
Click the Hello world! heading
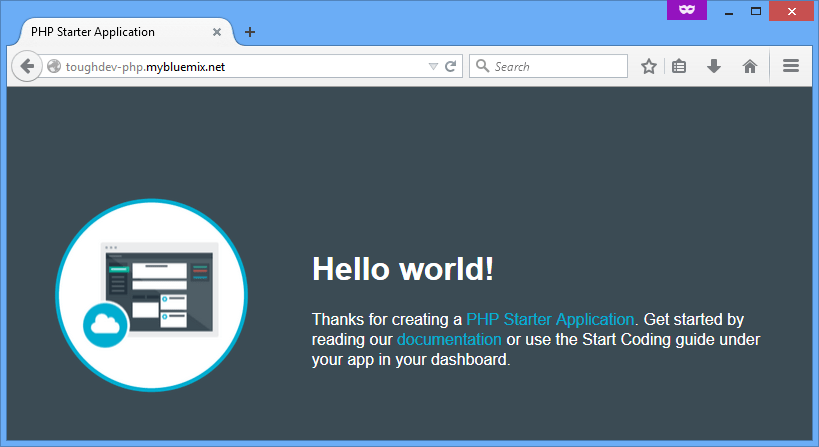[403, 269]
